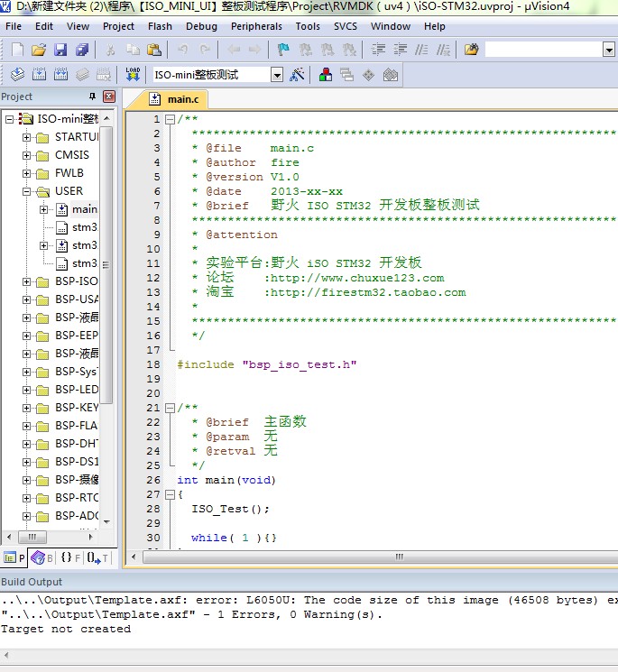The image size is (618, 672).
Task: Click the New file icon
Action: point(17,50)
